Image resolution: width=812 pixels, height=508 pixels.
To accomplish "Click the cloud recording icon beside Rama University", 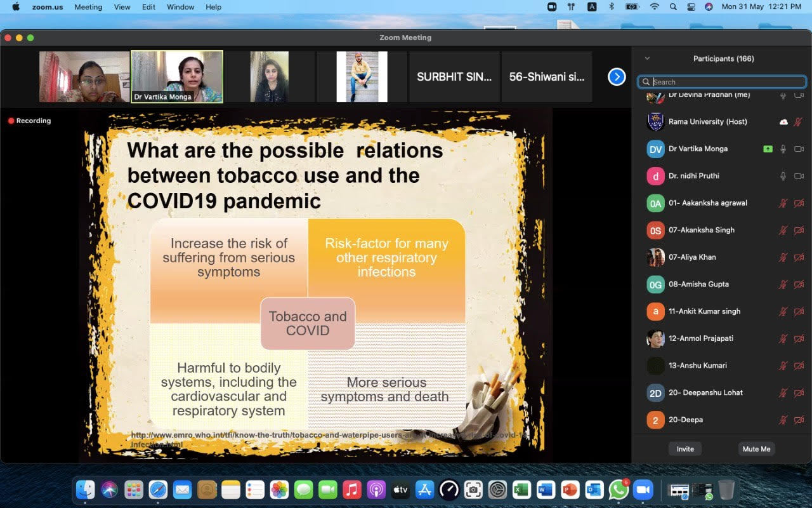I will pos(783,122).
